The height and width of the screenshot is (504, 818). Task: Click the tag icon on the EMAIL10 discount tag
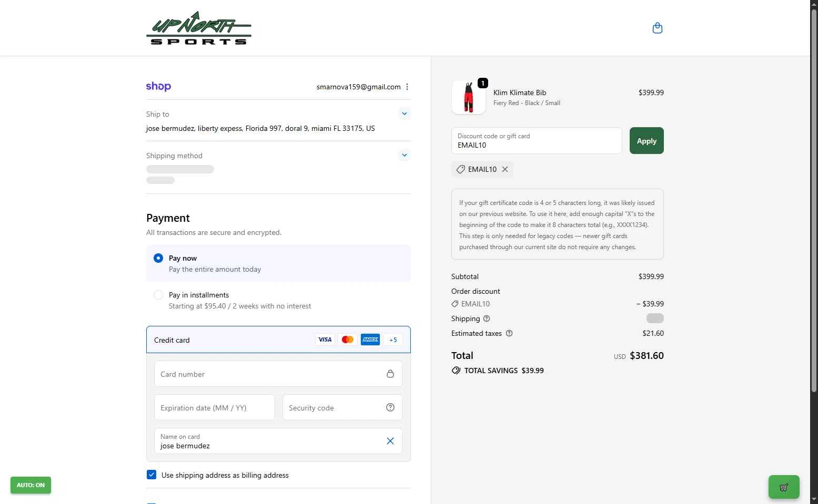(460, 169)
